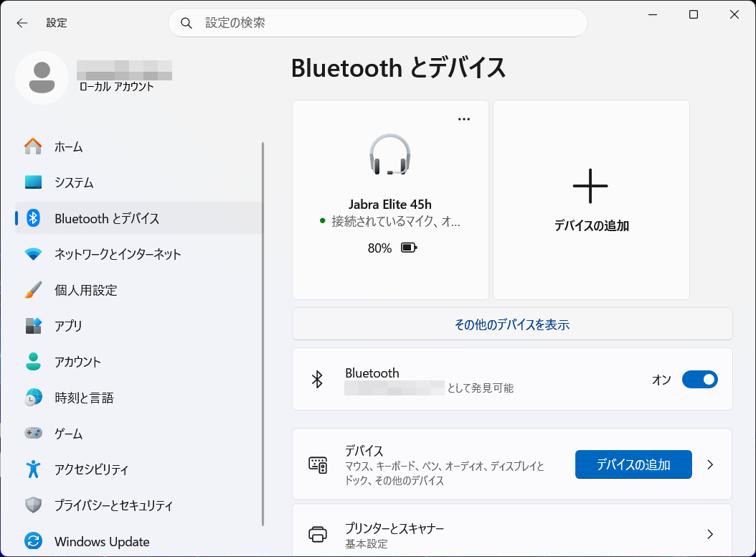
Task: Click the ゲーム controller icon
Action: pyautogui.click(x=33, y=433)
